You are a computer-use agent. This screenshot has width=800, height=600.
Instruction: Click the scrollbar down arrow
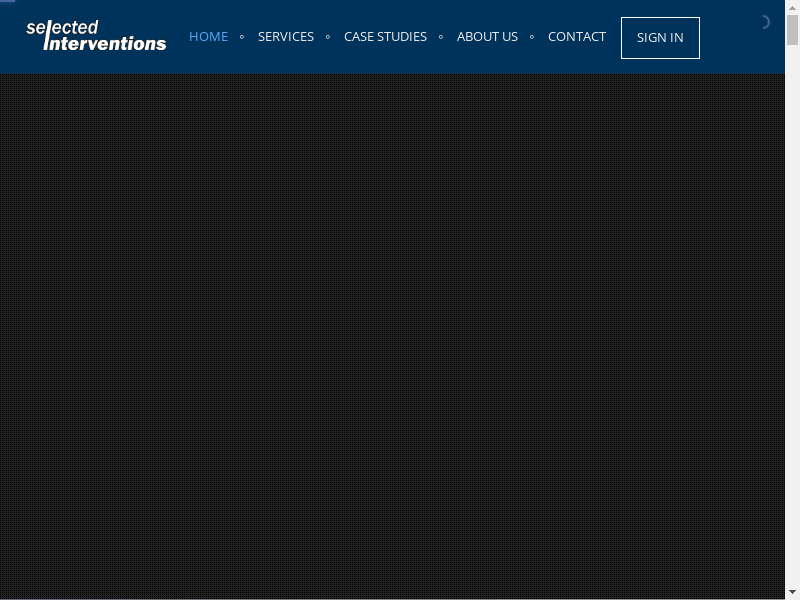click(792, 593)
